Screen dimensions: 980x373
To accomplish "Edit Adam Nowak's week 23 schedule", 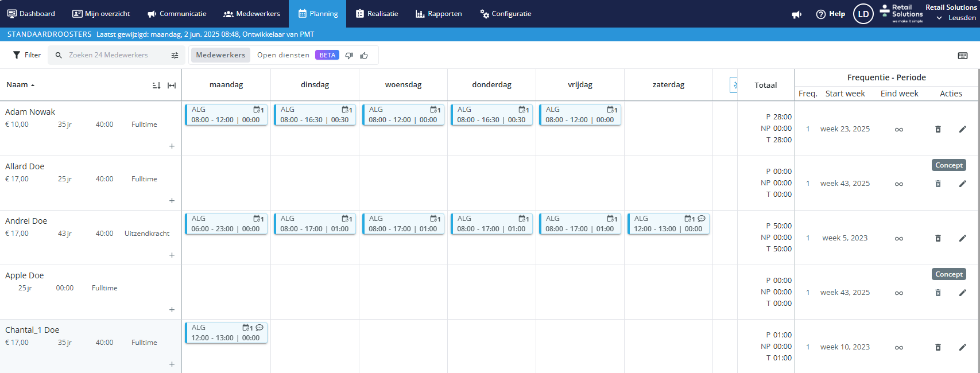I will 963,129.
